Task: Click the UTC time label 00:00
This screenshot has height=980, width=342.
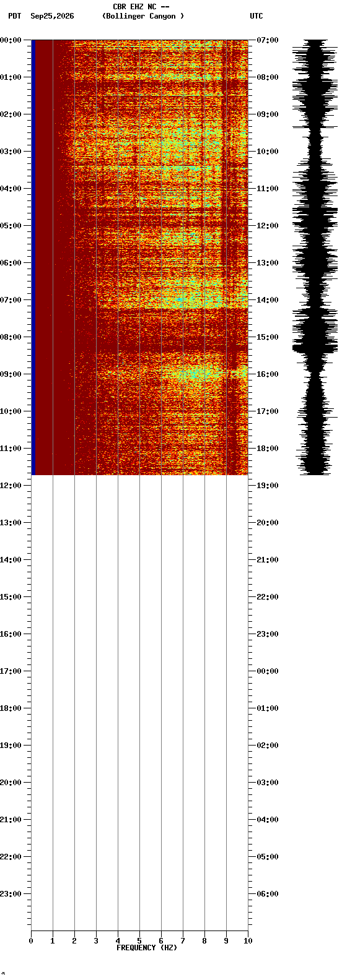Action: 268,671
